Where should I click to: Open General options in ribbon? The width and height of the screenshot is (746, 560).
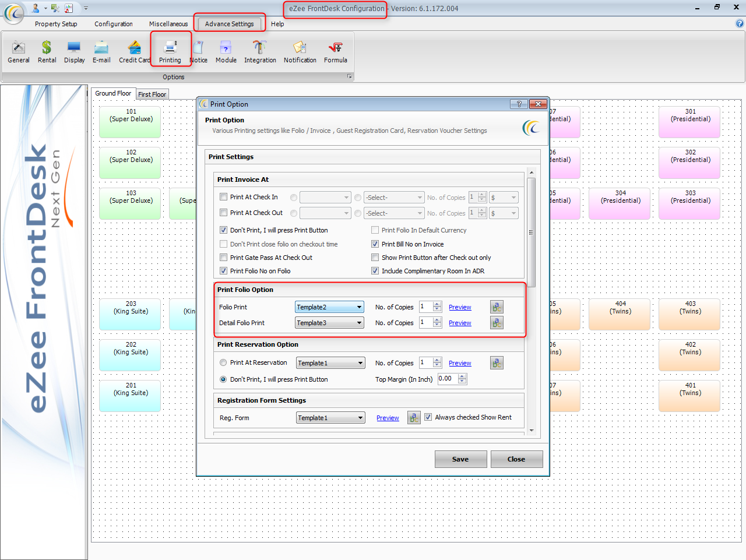click(19, 52)
